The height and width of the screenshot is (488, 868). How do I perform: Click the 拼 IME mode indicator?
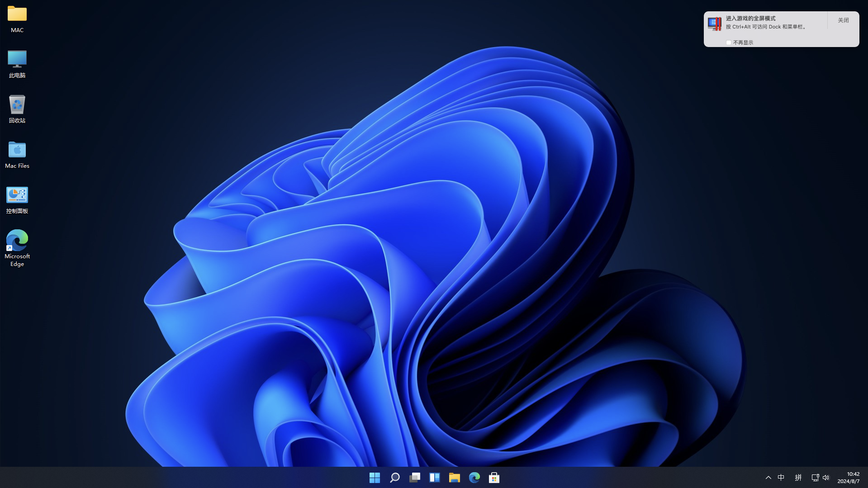[798, 478]
